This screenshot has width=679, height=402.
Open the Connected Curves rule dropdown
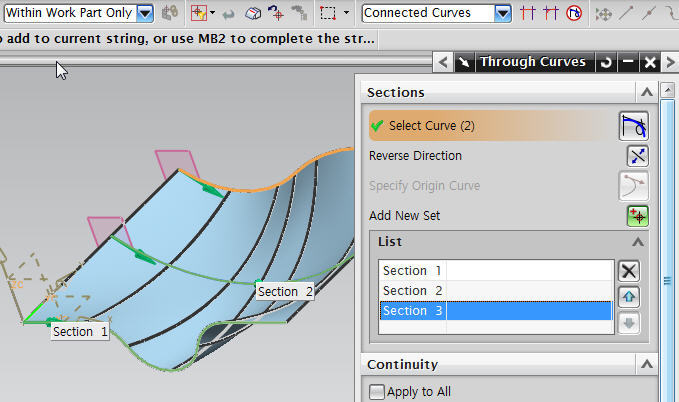tap(503, 13)
